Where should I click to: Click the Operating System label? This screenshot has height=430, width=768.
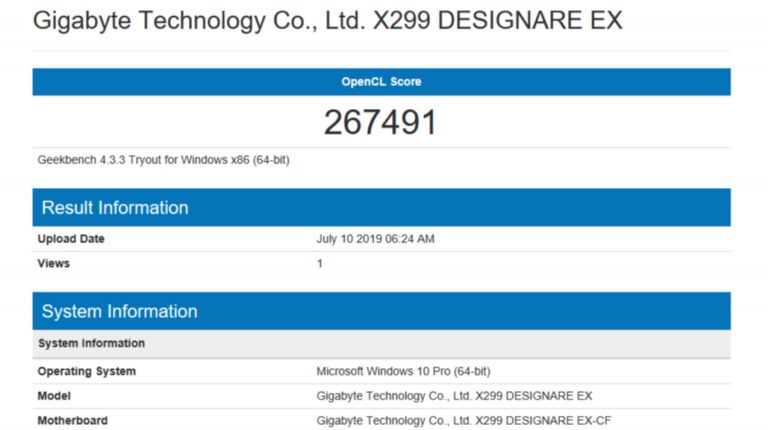[87, 371]
